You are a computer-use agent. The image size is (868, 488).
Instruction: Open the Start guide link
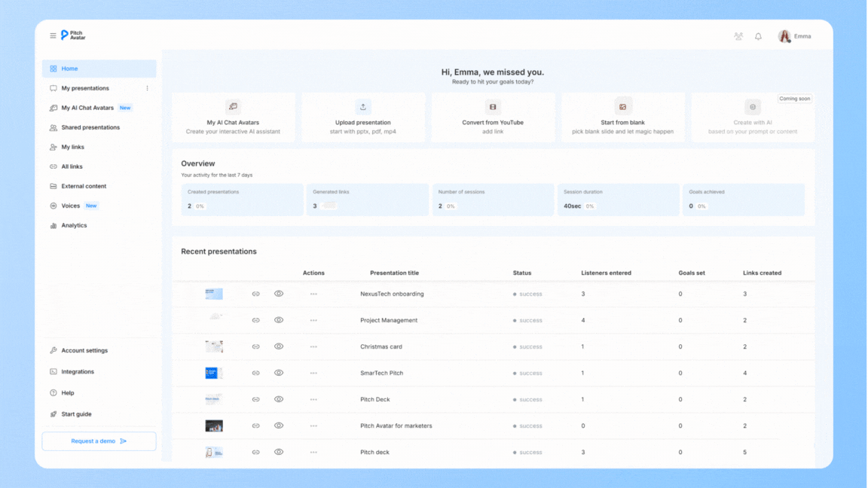tap(76, 414)
